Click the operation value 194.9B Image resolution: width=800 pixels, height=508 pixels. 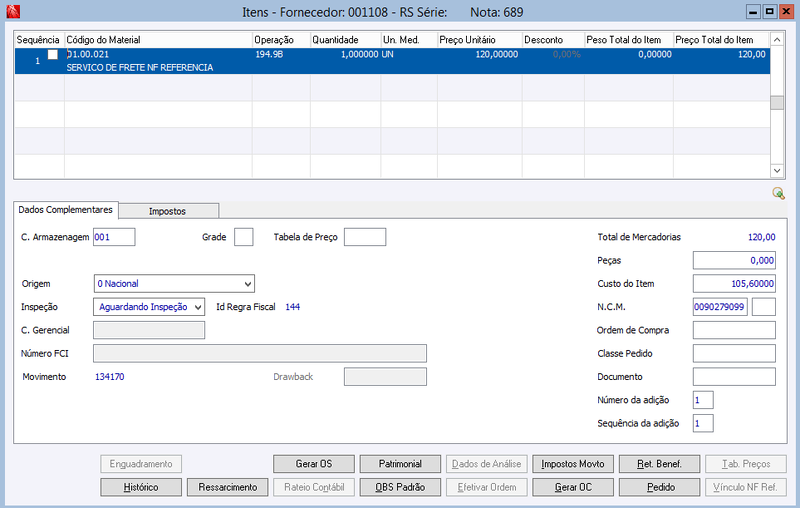pyautogui.click(x=269, y=54)
